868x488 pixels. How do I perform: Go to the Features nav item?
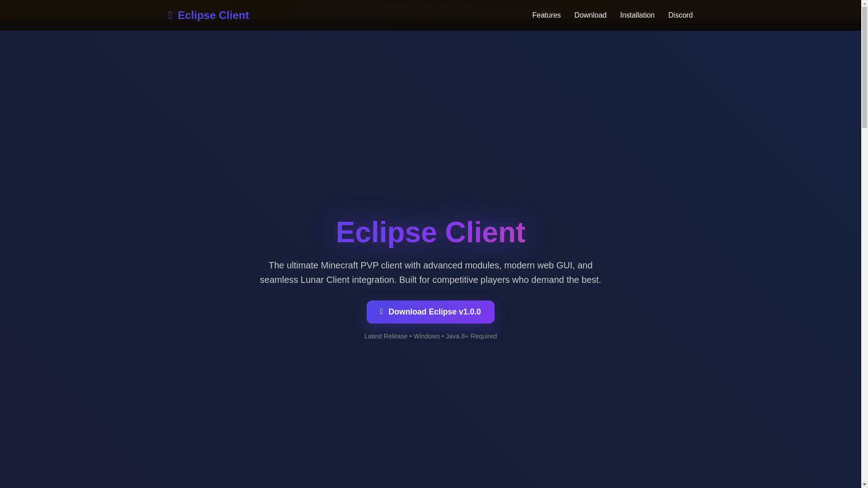coord(546,15)
